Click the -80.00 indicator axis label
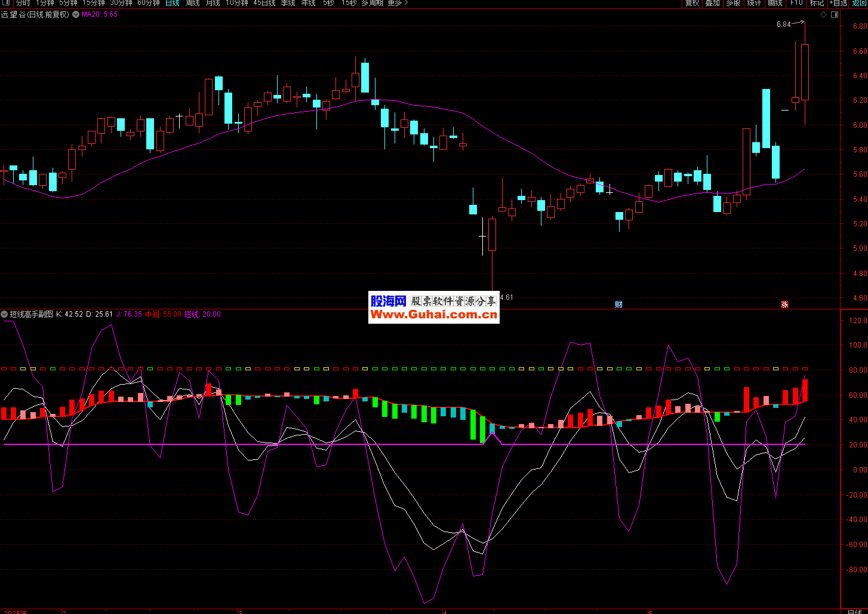This screenshot has height=614, width=868. coord(857,570)
